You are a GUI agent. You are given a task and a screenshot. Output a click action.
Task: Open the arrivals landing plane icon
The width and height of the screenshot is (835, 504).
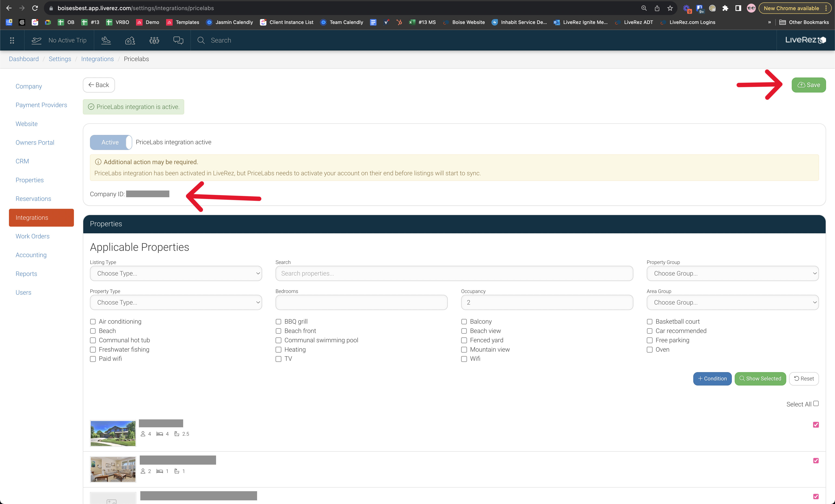(106, 40)
